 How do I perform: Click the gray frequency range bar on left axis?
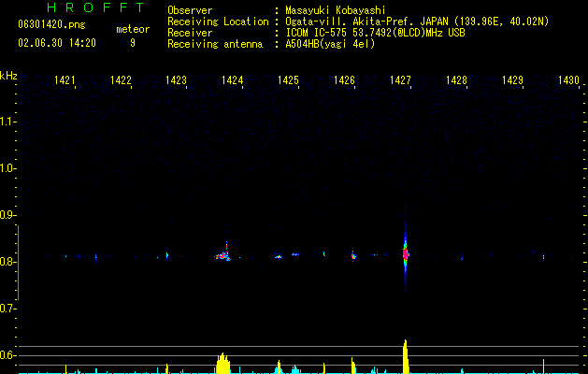pos(18,263)
